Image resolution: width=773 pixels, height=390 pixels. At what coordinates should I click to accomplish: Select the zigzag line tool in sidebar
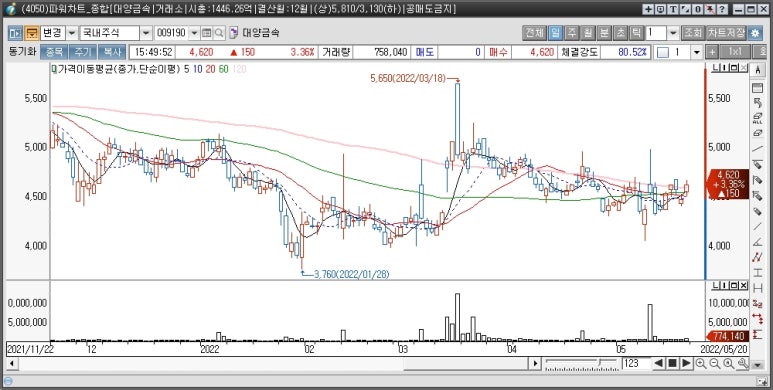coord(757,256)
